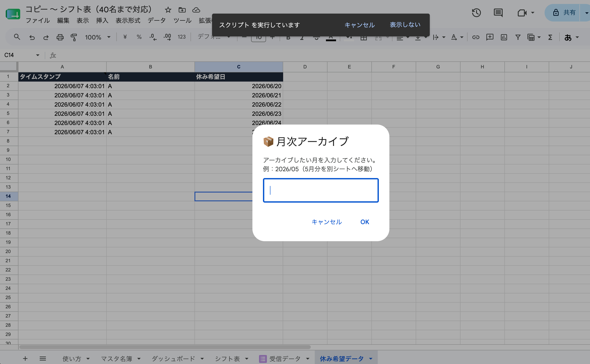Image resolution: width=590 pixels, height=364 pixels.
Task: Click the insert chart icon
Action: pyautogui.click(x=504, y=37)
